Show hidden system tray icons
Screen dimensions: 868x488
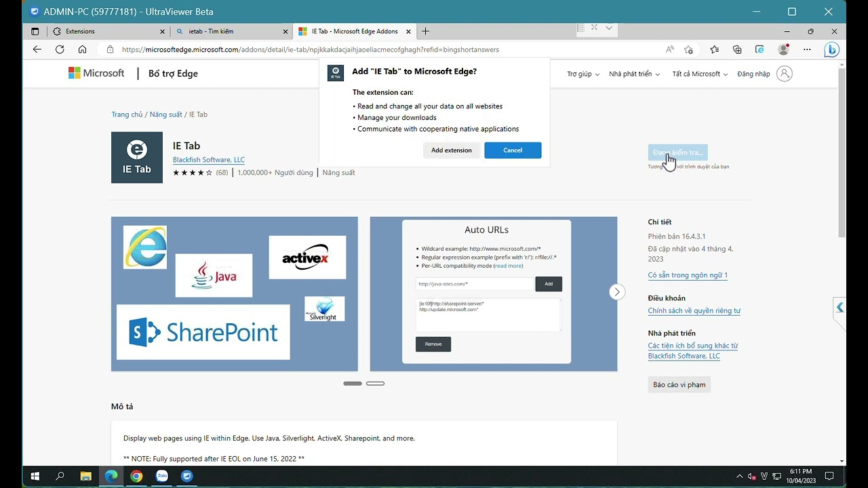point(740,476)
